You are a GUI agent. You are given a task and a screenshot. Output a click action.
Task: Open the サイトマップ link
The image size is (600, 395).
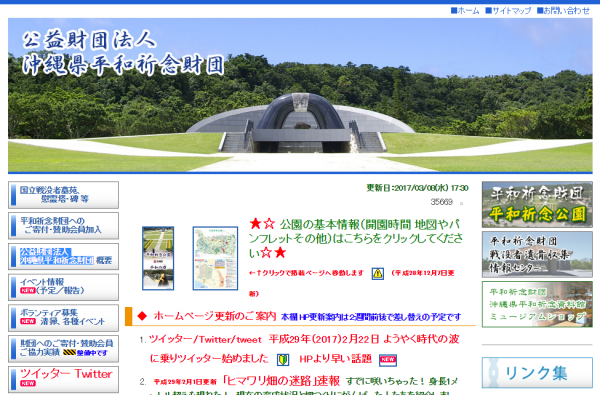[508, 11]
